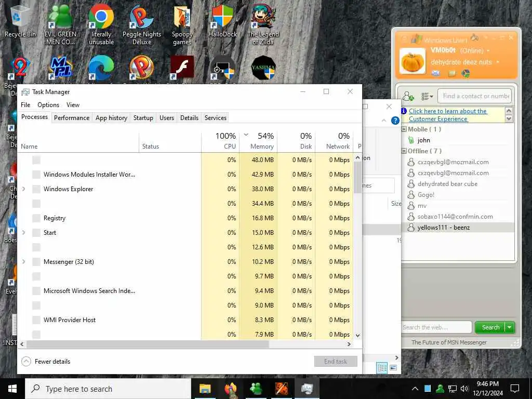
Task: Click the Task Manager taskbar icon
Action: click(307, 389)
